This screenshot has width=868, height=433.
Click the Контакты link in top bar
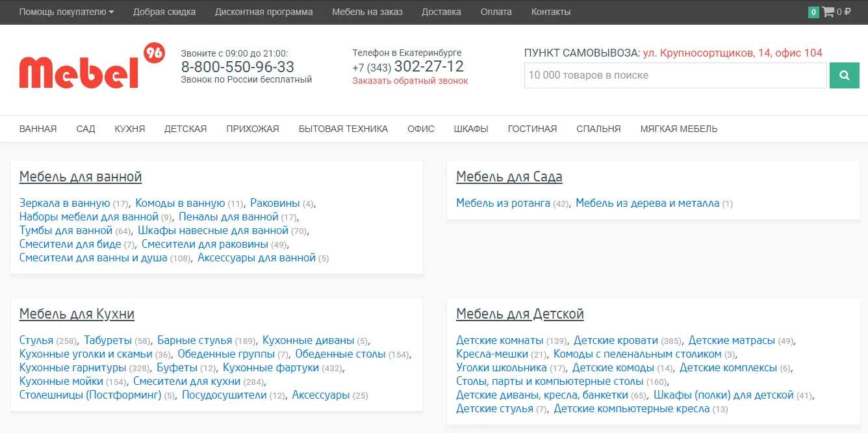(x=550, y=12)
